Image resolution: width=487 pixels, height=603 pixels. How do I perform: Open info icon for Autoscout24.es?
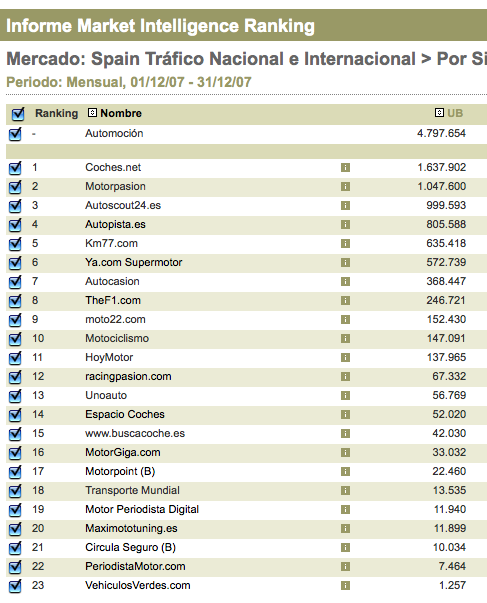[x=345, y=206]
